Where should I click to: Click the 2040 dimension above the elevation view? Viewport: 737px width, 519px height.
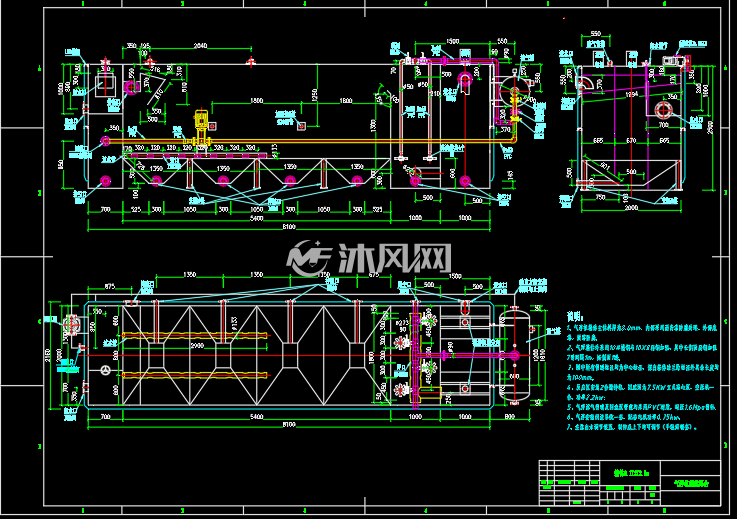point(200,46)
